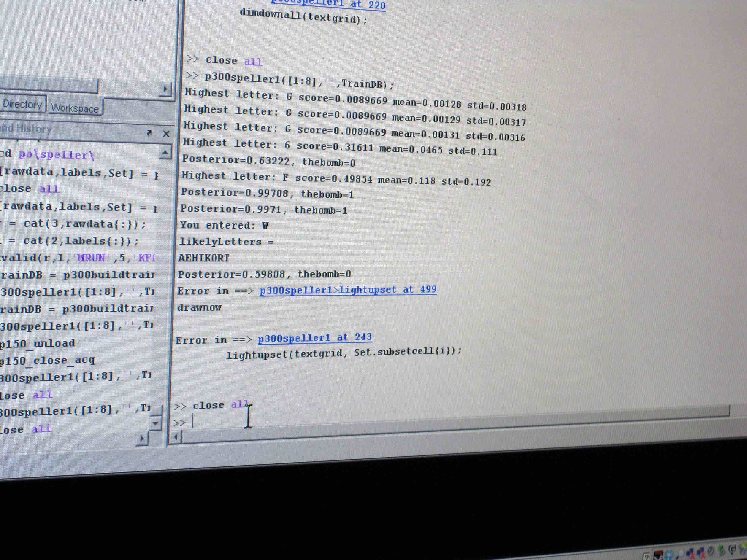Click red-black icon in system tray
The height and width of the screenshot is (560, 747).
658,555
